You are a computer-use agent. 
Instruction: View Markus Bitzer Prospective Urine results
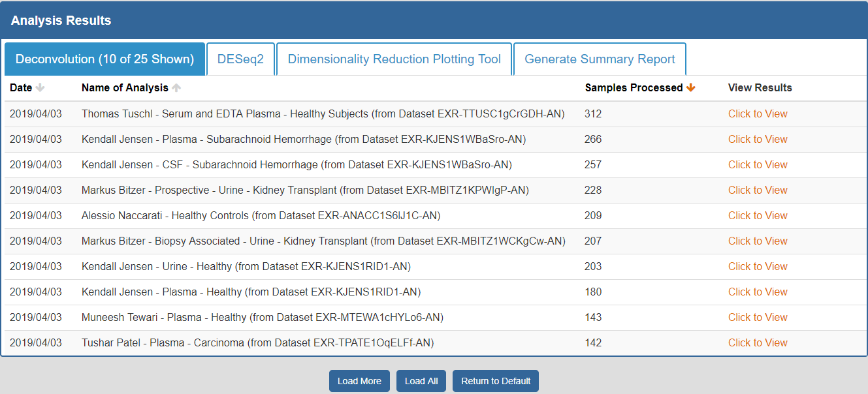(x=758, y=190)
